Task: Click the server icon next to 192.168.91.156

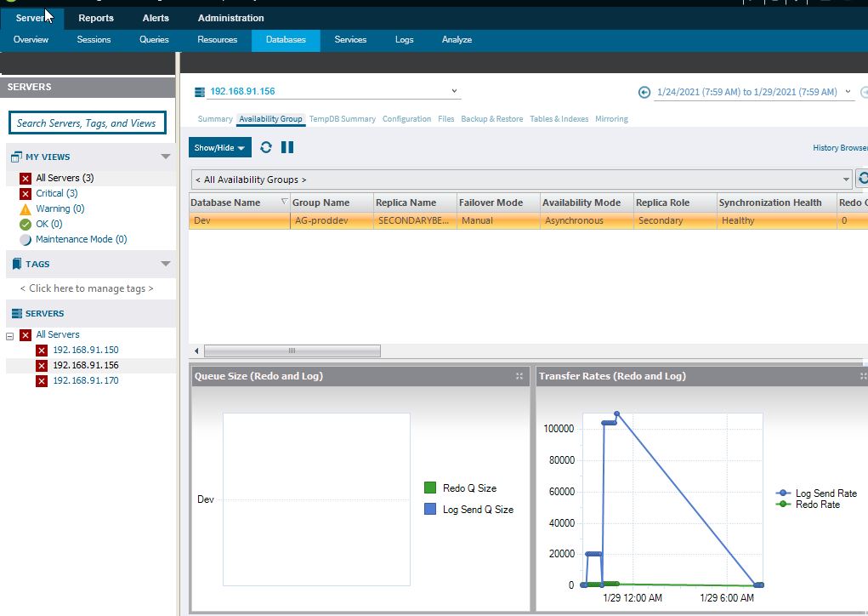Action: pyautogui.click(x=200, y=92)
